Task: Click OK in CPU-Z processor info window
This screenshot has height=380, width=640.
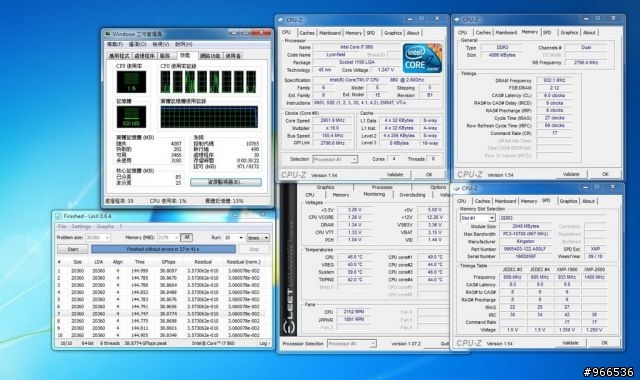Action: [429, 175]
